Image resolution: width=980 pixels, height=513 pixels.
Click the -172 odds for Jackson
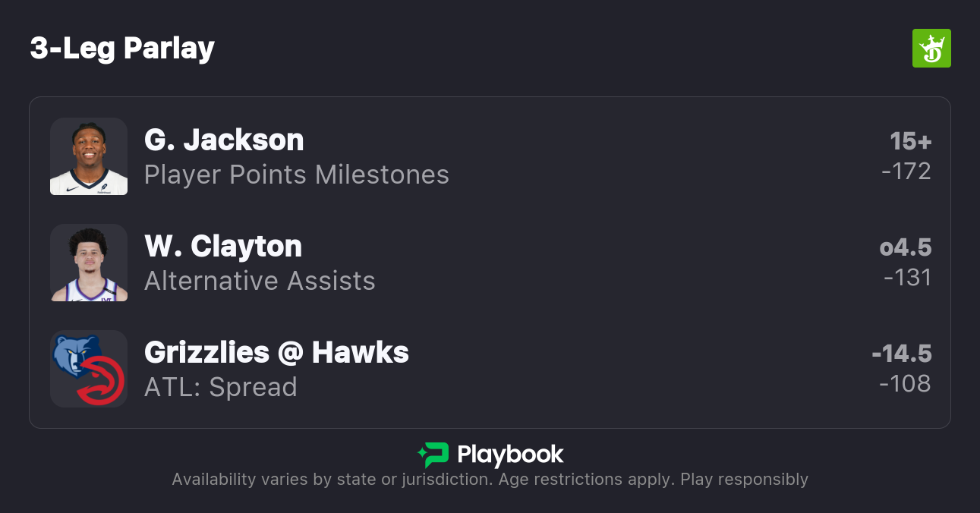[x=906, y=172]
